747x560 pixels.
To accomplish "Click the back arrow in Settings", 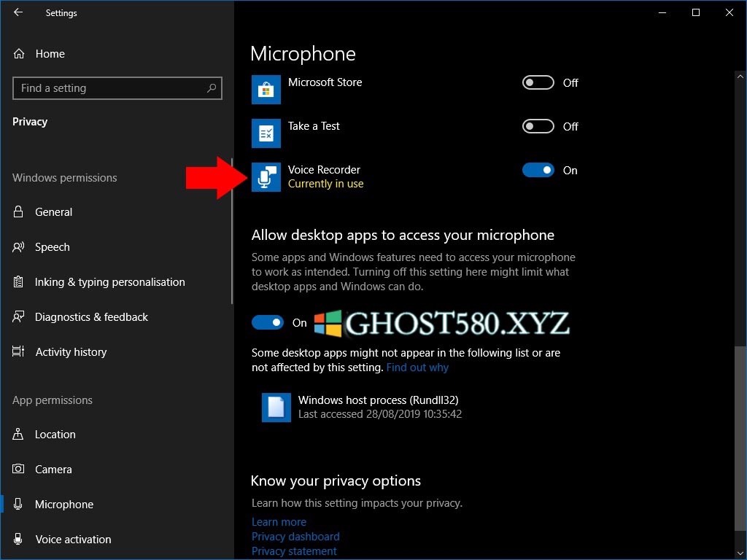I will [18, 12].
